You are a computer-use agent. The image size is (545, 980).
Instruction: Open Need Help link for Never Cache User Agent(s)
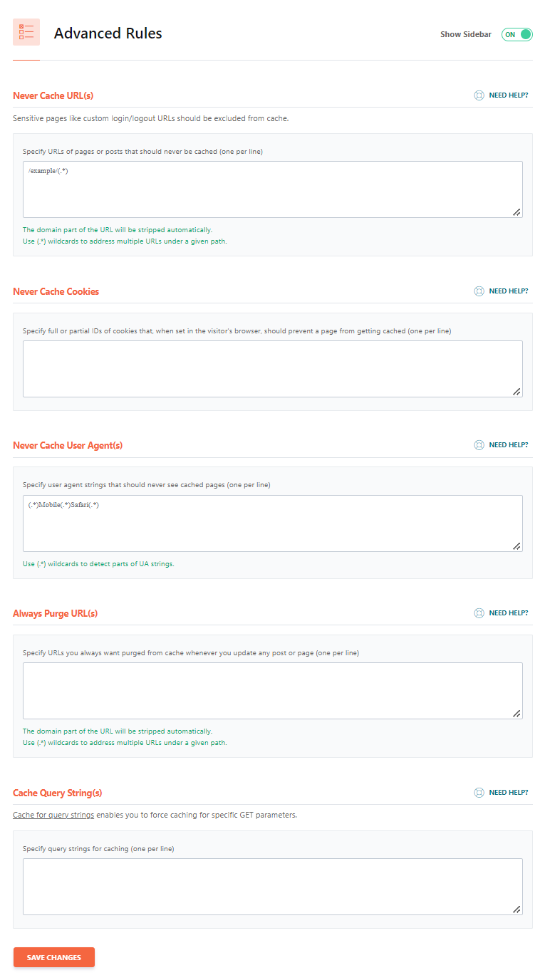point(509,445)
